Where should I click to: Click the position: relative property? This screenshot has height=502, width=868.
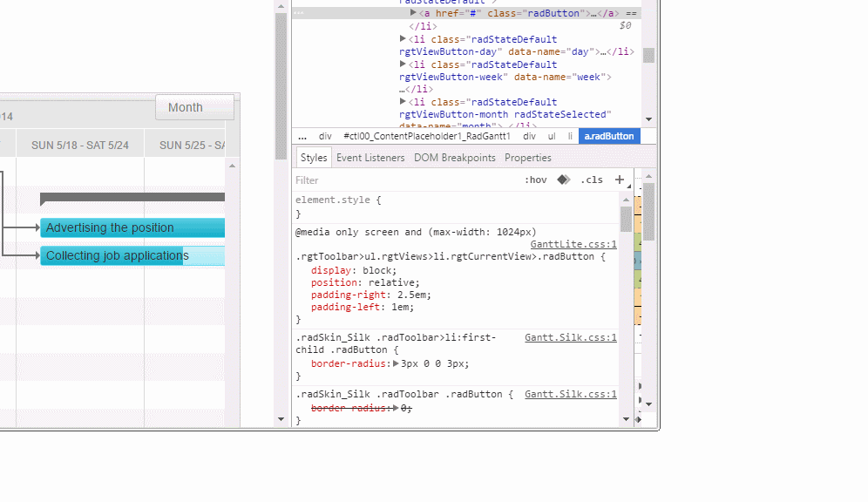tap(365, 283)
